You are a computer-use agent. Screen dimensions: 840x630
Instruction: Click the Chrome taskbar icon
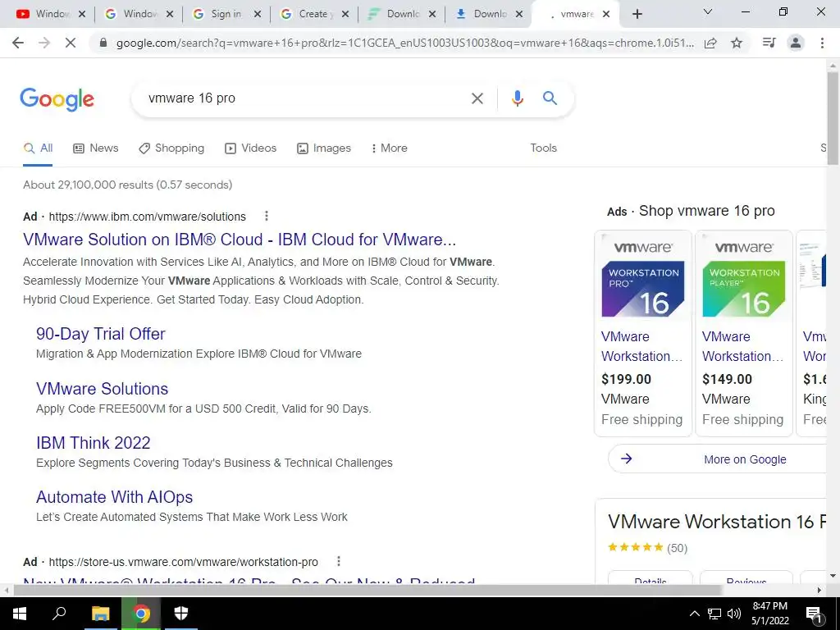point(141,614)
